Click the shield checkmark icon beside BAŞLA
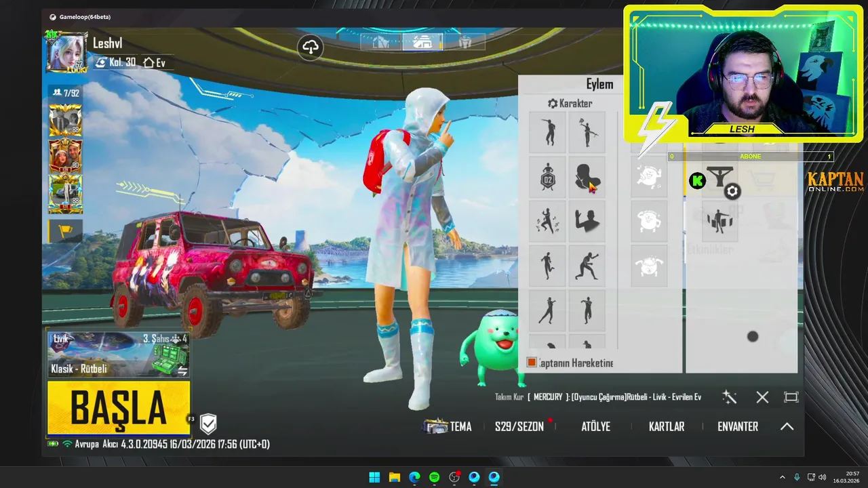 pyautogui.click(x=208, y=424)
